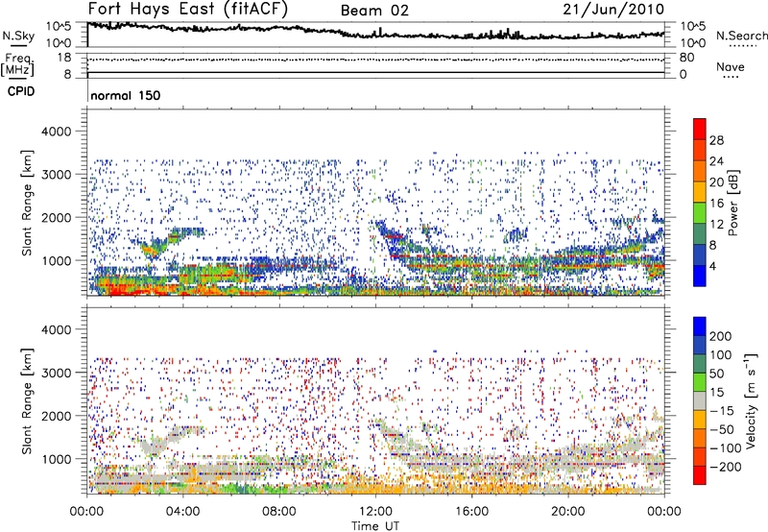Click the "CPID" row label
768x532 pixels.
click(20, 91)
